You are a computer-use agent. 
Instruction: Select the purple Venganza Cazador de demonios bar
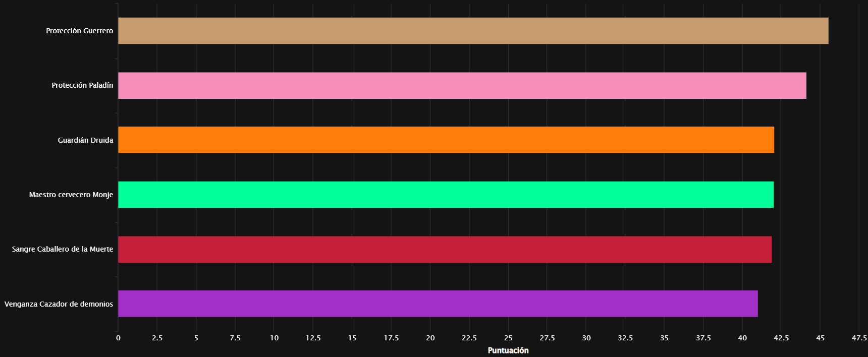click(438, 304)
